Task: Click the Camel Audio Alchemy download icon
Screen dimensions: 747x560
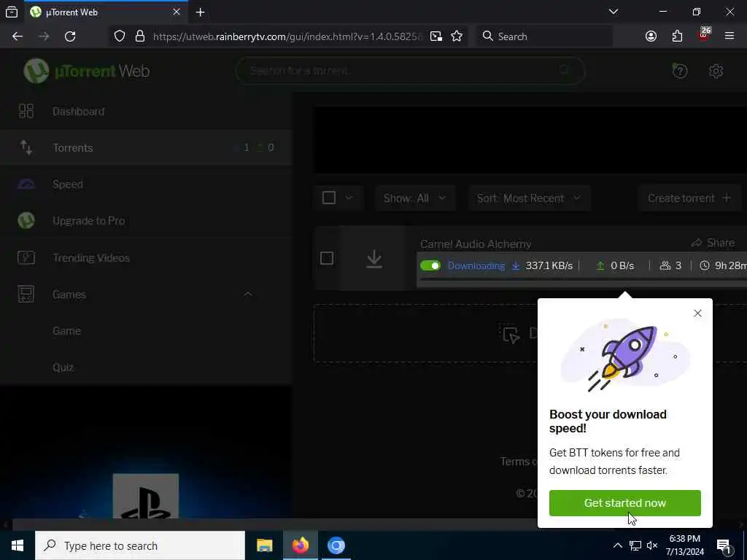Action: [x=374, y=259]
